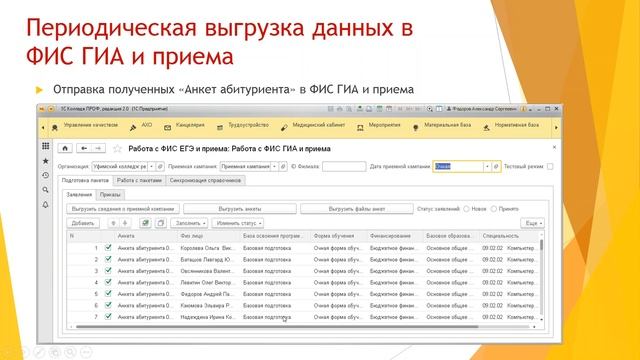Open Организация field link button
The height and width of the screenshot is (360, 640).
[x=160, y=167]
